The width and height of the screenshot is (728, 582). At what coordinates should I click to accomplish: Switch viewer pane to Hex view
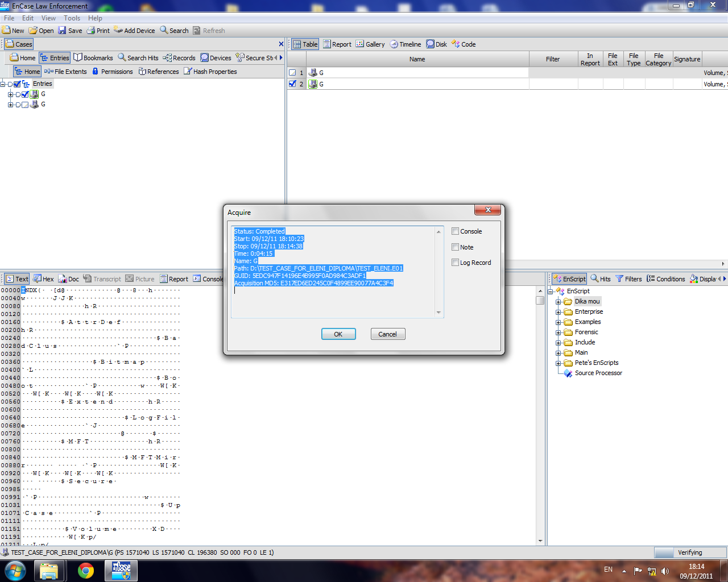pos(43,278)
